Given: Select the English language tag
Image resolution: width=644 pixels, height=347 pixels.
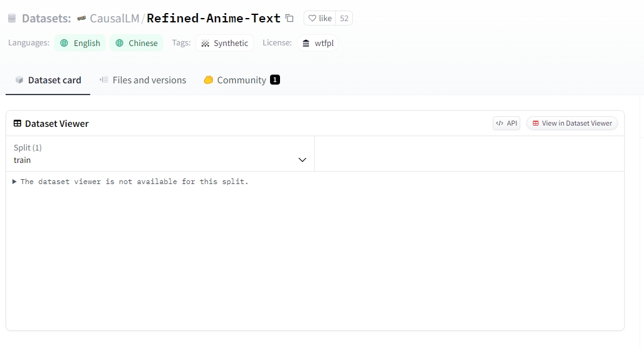Looking at the screenshot, I should (x=80, y=43).
